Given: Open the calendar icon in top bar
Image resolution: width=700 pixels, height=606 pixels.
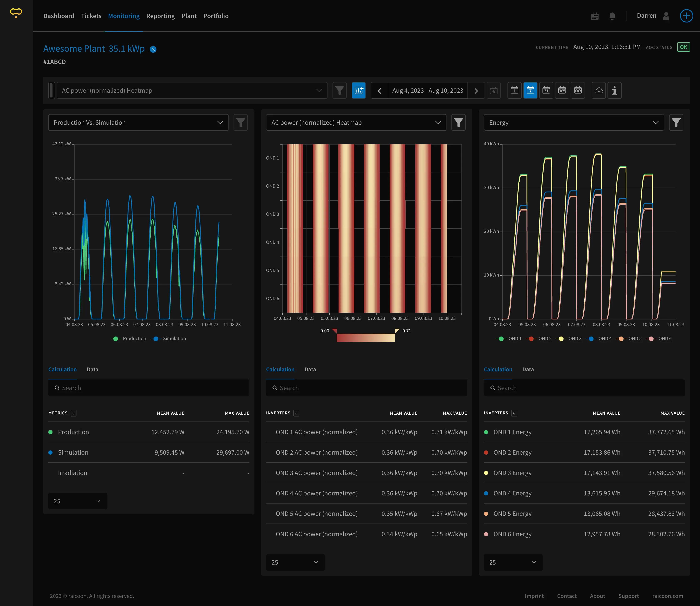Looking at the screenshot, I should (594, 16).
